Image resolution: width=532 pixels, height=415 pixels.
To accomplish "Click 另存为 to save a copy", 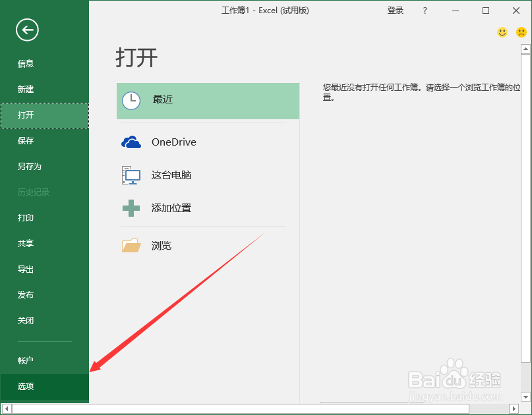I will 30,166.
